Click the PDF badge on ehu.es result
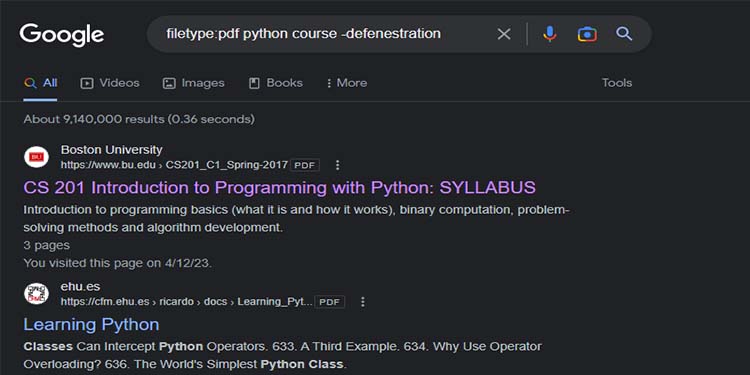This screenshot has width=750, height=375. point(330,302)
